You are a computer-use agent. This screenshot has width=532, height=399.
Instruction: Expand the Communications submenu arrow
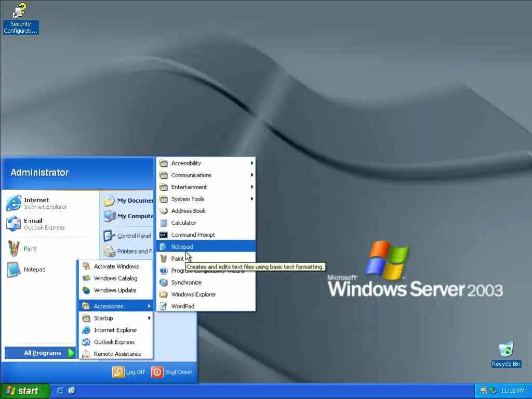click(252, 175)
